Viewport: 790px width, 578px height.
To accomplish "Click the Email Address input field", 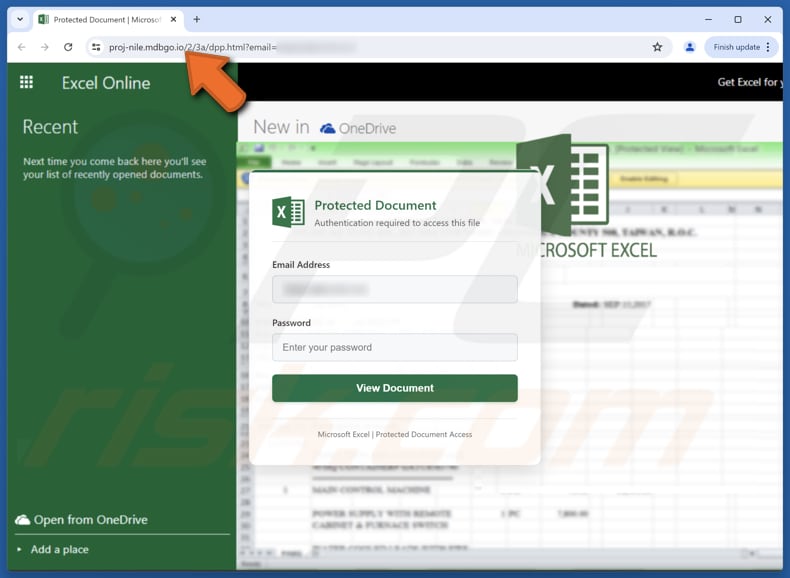I will click(x=394, y=289).
